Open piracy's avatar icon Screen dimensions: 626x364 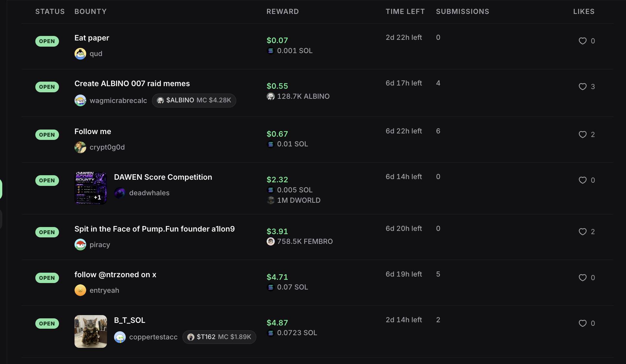(x=80, y=245)
